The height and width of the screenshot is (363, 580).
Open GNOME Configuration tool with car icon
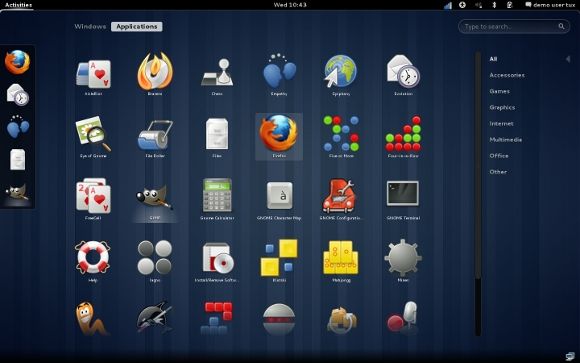pyautogui.click(x=341, y=199)
